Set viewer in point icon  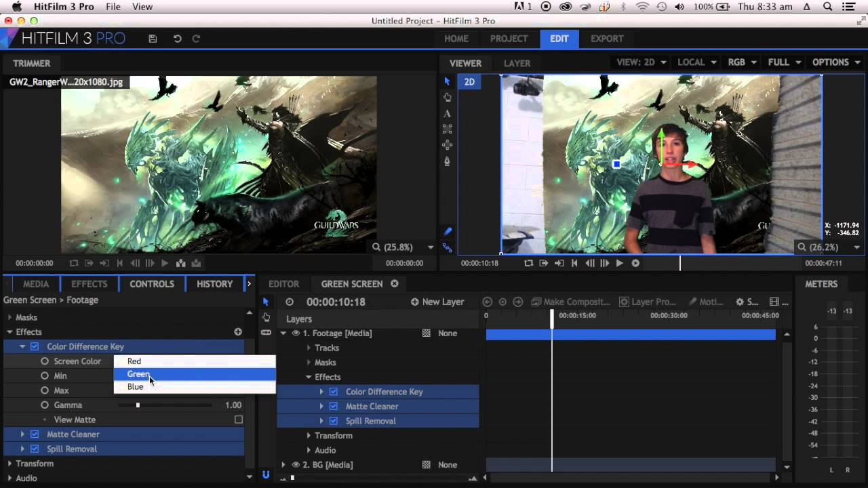click(543, 263)
